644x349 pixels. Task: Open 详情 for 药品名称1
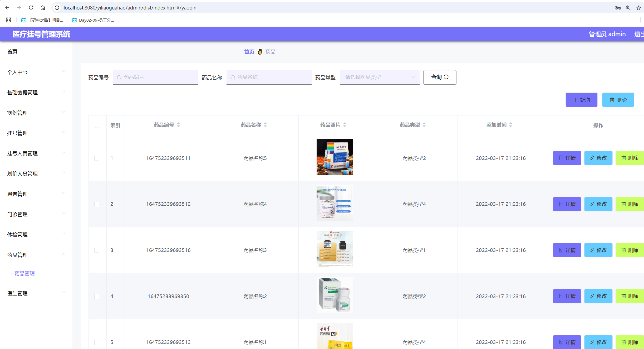tap(567, 342)
